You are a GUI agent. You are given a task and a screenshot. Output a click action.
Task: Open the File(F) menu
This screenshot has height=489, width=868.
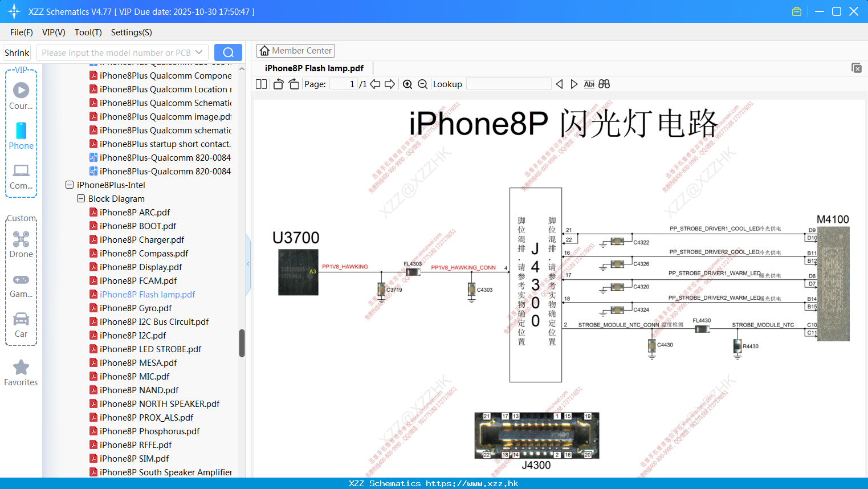(22, 32)
